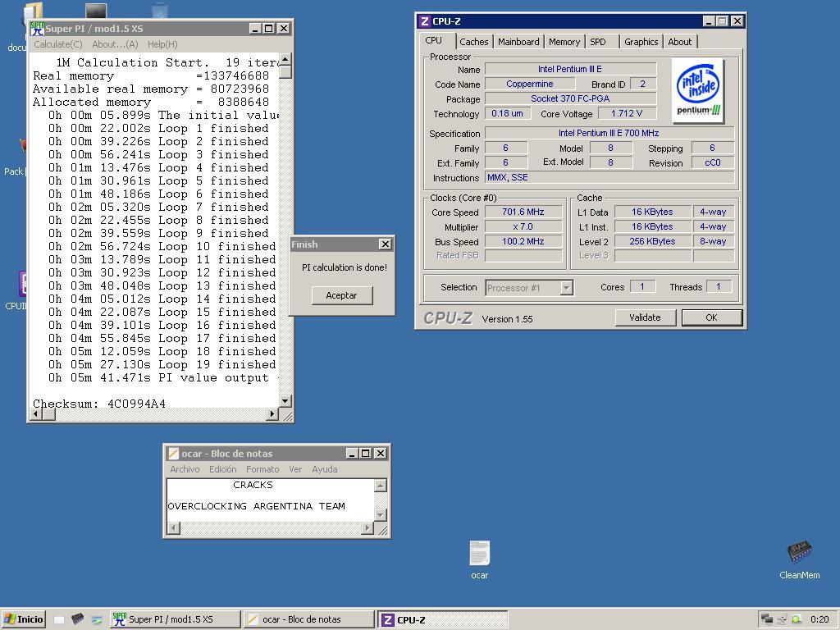This screenshot has width=840, height=630.
Task: Open the Caches tab in CPU-Z
Action: (474, 42)
